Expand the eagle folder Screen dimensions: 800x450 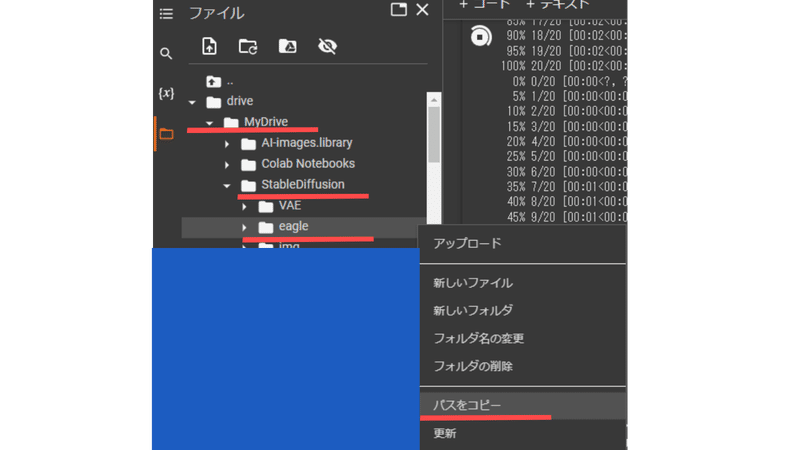(244, 227)
